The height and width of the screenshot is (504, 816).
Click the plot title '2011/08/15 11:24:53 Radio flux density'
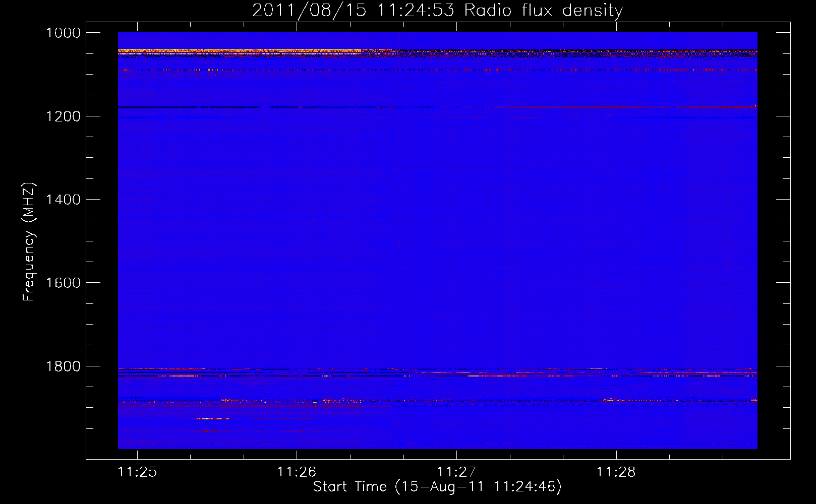pos(437,10)
